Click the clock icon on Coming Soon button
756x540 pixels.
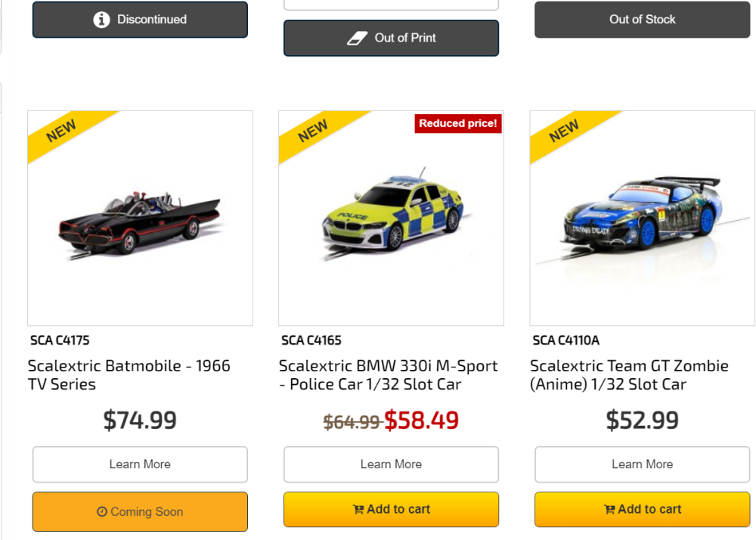[102, 512]
